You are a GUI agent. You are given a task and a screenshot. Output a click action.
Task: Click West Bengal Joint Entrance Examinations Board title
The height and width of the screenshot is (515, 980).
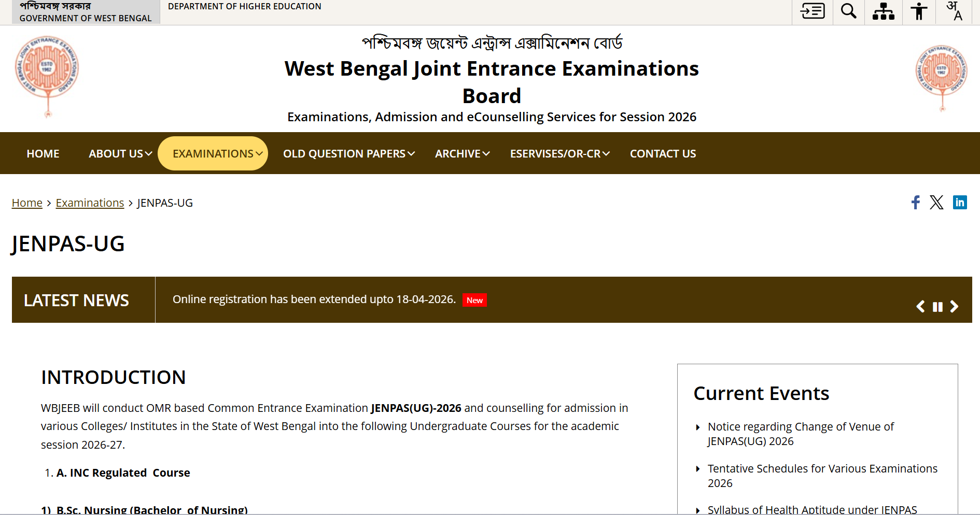tap(492, 82)
